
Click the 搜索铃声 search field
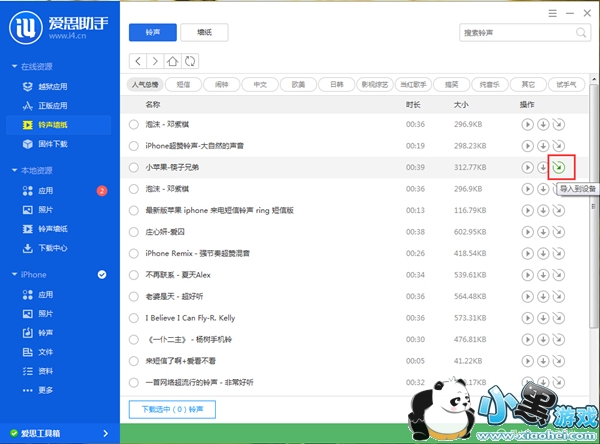[500, 32]
